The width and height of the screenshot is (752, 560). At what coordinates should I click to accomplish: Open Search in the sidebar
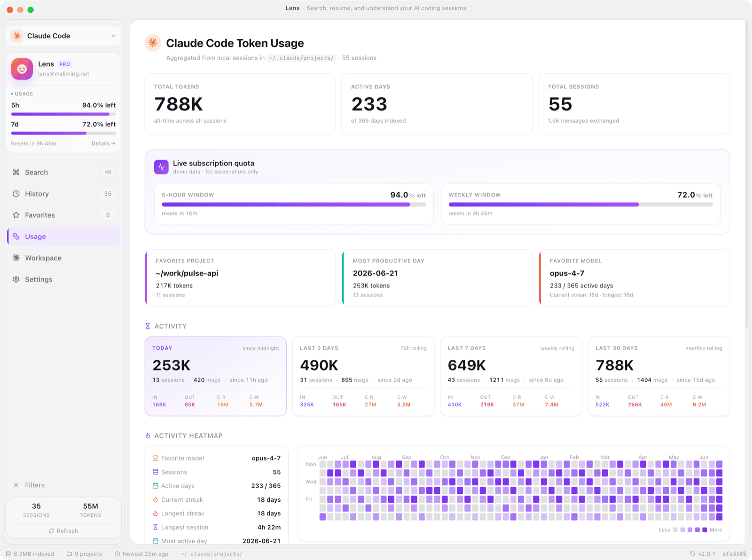coord(63,173)
